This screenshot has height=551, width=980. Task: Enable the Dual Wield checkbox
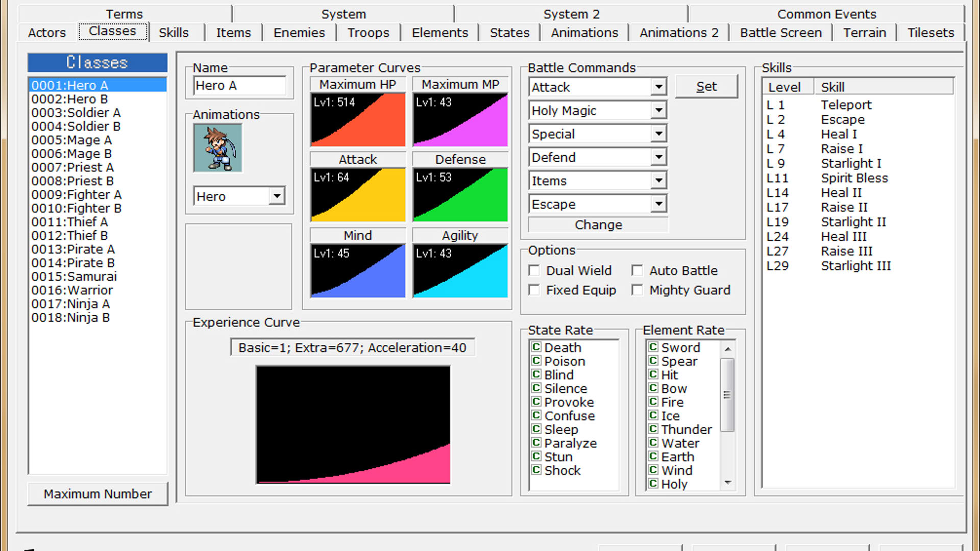534,270
